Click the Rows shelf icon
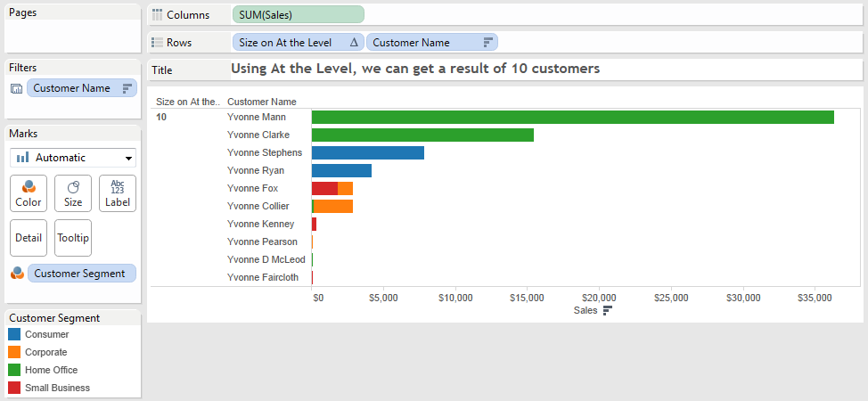This screenshot has height=401, width=868. 158,43
